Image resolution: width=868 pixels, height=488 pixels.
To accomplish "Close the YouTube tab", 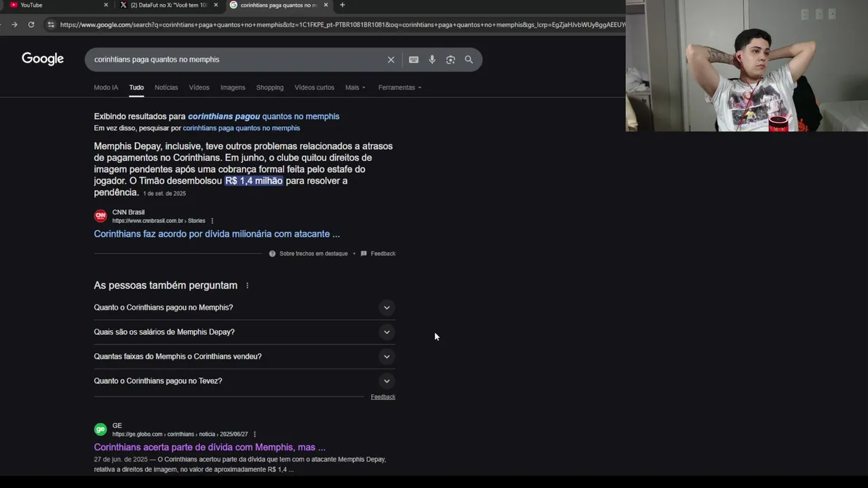I will pos(106,5).
